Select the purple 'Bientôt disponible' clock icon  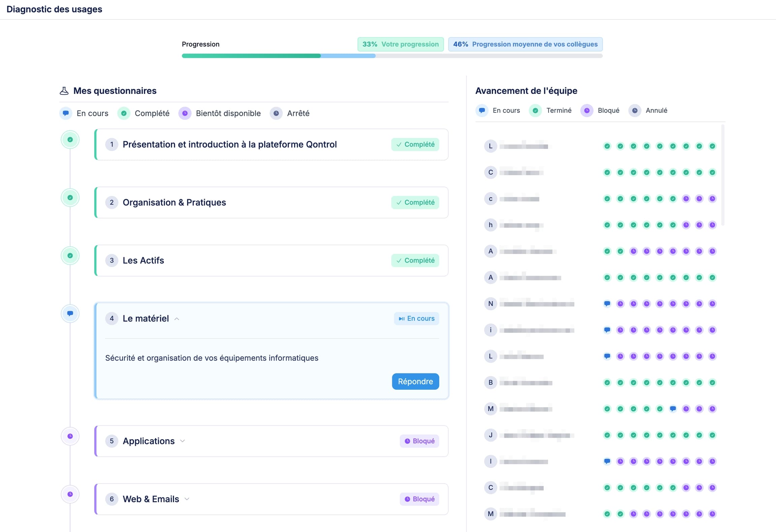pos(185,113)
